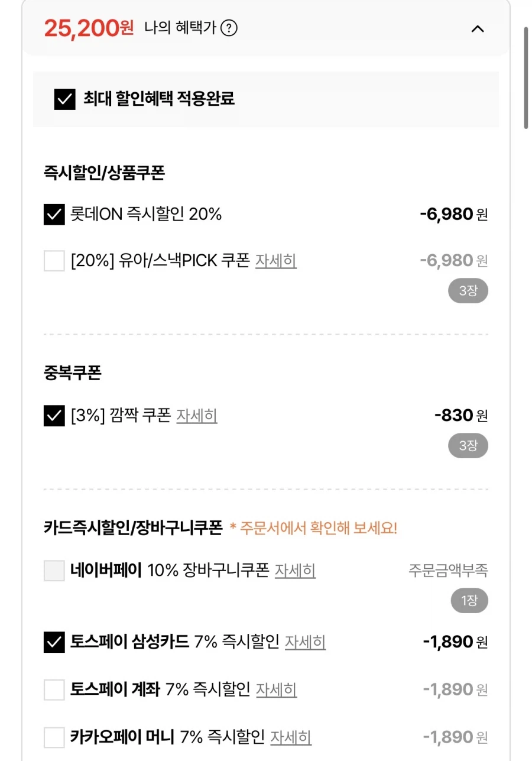Open 자세히 link for 네이버페이 장바구니쿠폰
532x761 pixels.
click(295, 571)
